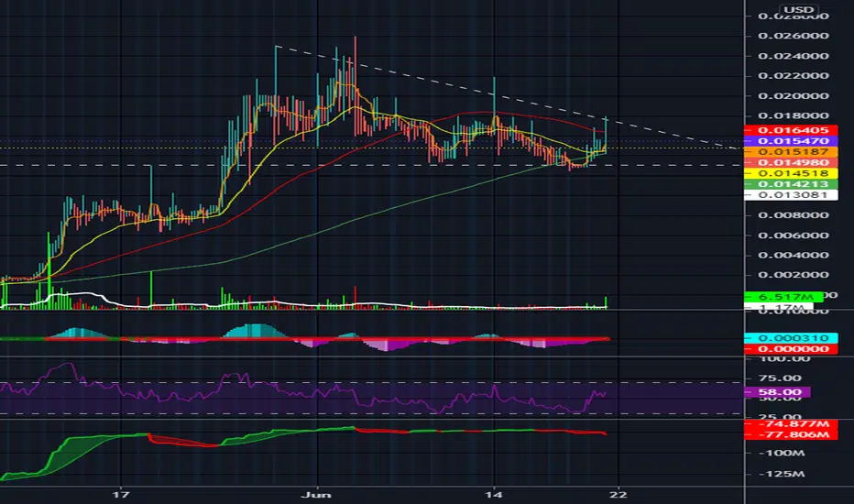This screenshot has height=504, width=854.
Task: Click the 0.008000 price axis label
Action: coord(794,215)
